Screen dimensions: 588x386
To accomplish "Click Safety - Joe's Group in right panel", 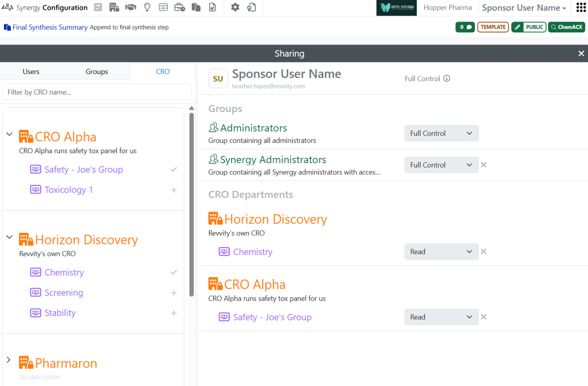I will pos(272,317).
